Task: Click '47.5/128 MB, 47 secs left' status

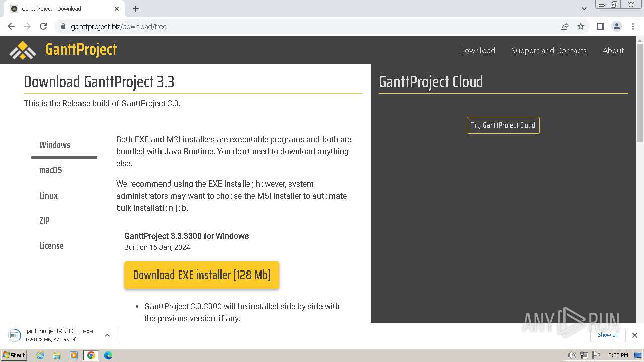Action: pos(51,340)
